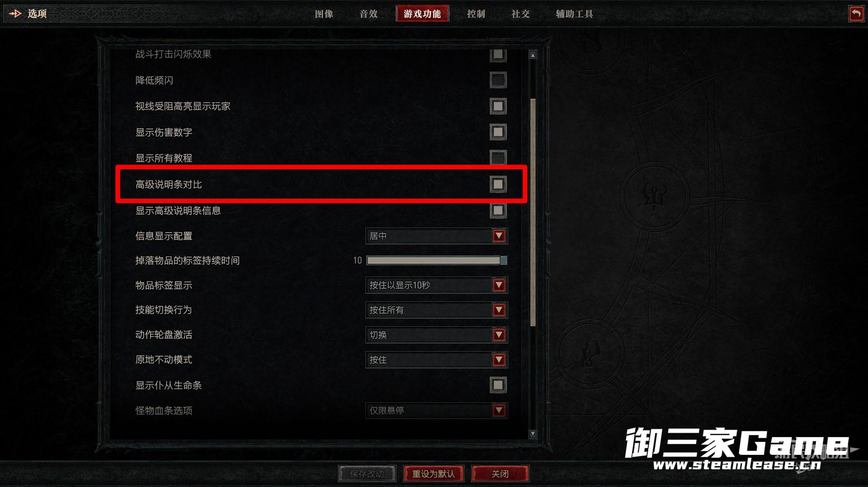Viewport: 868px width, 487px height.
Task: Check the 降低频闪 option
Action: coord(498,80)
